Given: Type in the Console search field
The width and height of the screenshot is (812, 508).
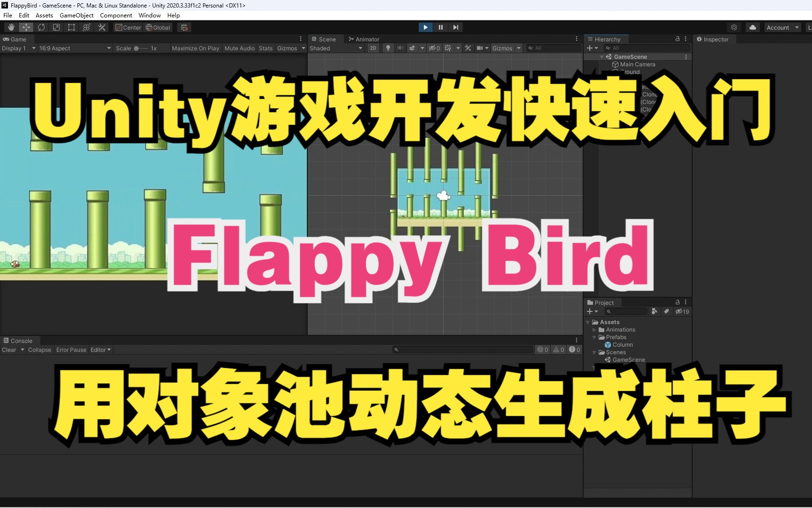Looking at the screenshot, I should click(x=463, y=349).
